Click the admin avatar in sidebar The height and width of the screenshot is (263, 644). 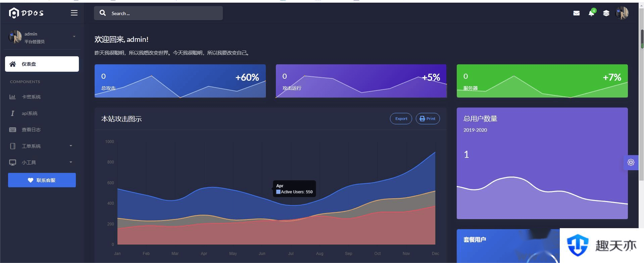click(15, 37)
